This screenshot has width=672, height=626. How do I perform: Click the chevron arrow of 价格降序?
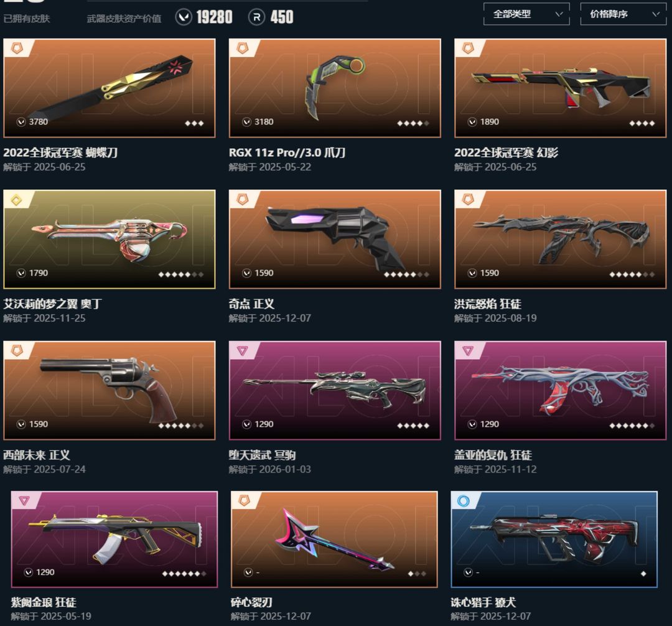pyautogui.click(x=656, y=14)
